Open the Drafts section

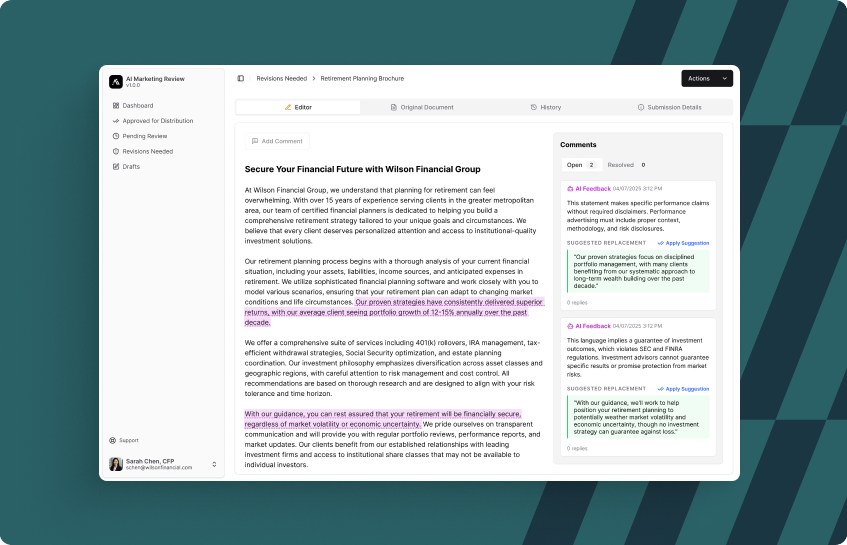131,166
